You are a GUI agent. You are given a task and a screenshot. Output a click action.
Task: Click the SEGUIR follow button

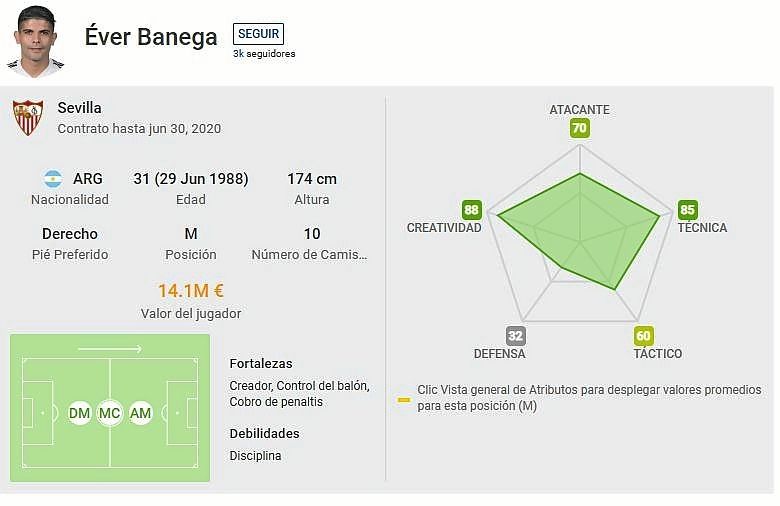coord(258,34)
